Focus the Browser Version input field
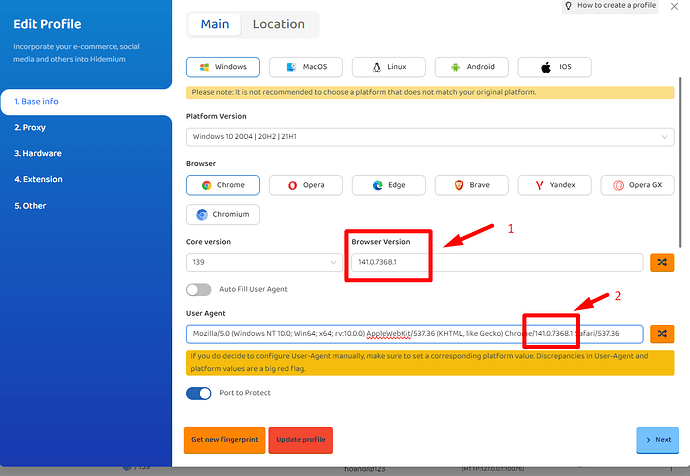Viewport: 690px width, 476px height. click(x=497, y=262)
